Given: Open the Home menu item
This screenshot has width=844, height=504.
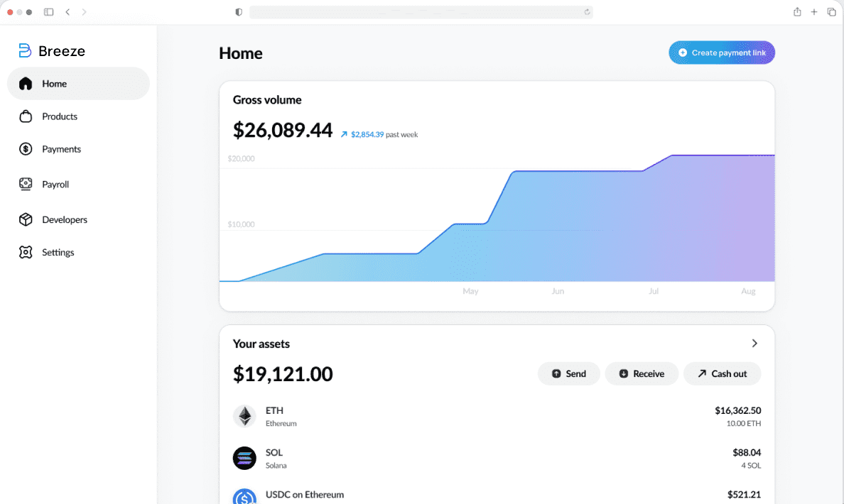Looking at the screenshot, I should (79, 83).
